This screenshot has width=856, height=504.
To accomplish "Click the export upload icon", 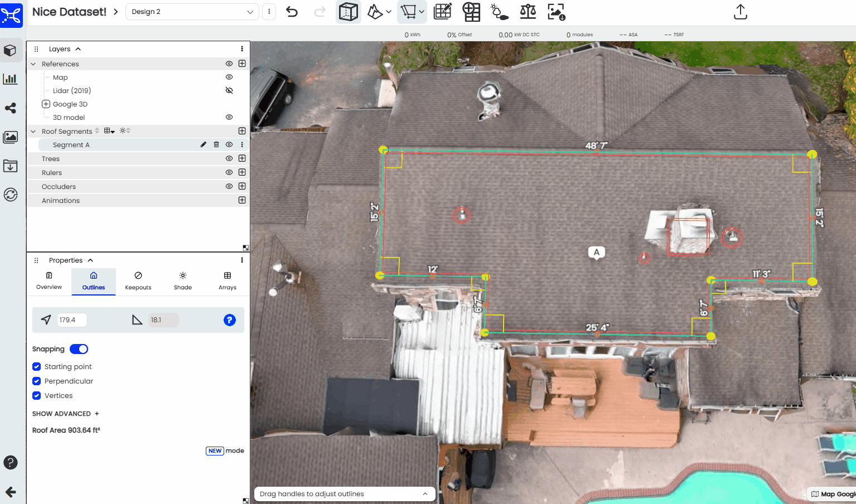I will pyautogui.click(x=740, y=12).
